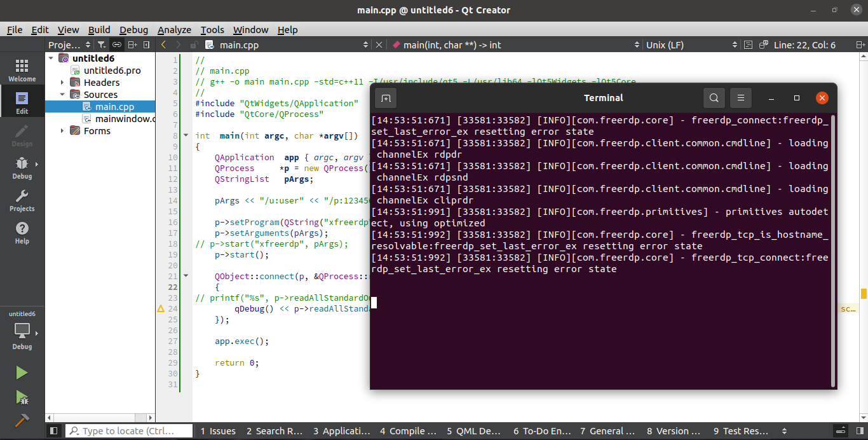This screenshot has width=868, height=440.
Task: Close the Projects side panel
Action: point(147,45)
